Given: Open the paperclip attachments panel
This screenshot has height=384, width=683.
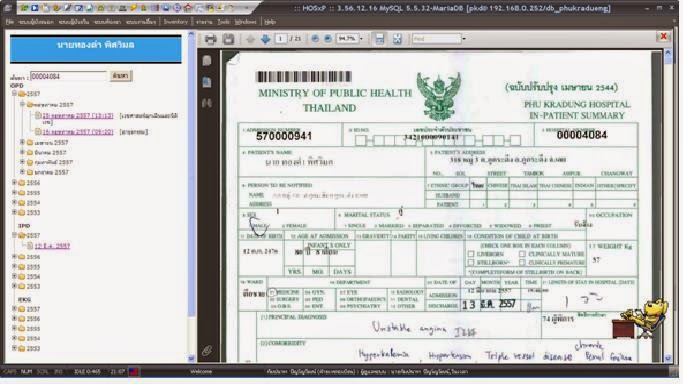Looking at the screenshot, I should (x=207, y=350).
